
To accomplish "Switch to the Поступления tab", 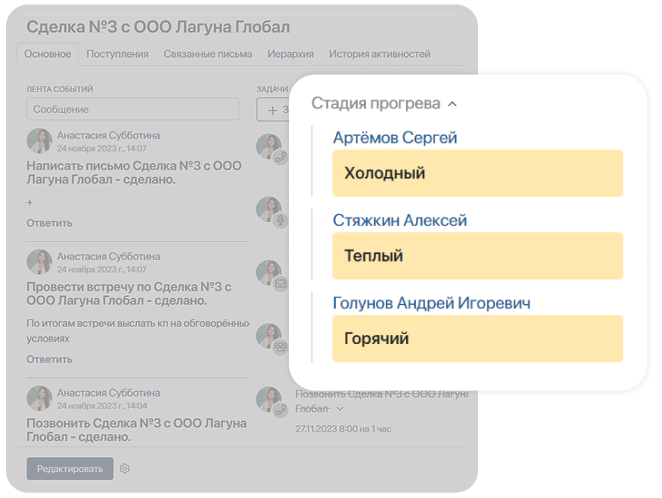I will [117, 54].
